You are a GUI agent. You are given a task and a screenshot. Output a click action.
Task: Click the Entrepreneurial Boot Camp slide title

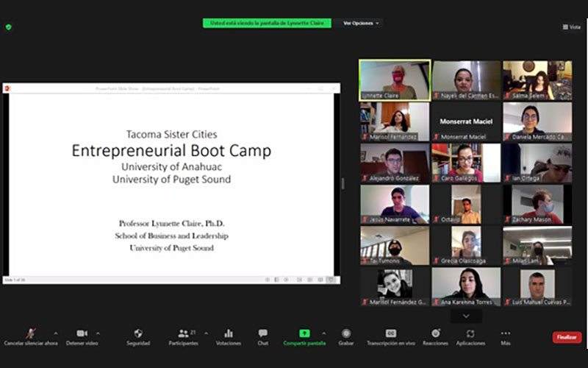[x=171, y=151]
